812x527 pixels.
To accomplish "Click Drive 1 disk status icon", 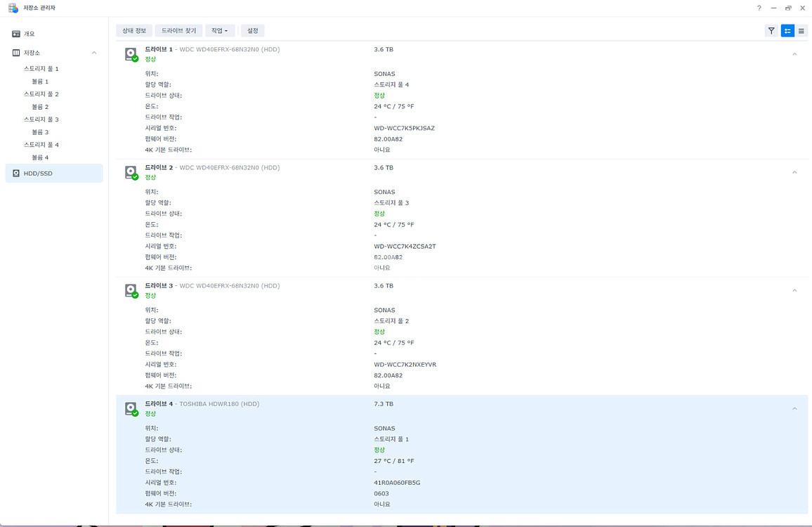I will click(131, 54).
